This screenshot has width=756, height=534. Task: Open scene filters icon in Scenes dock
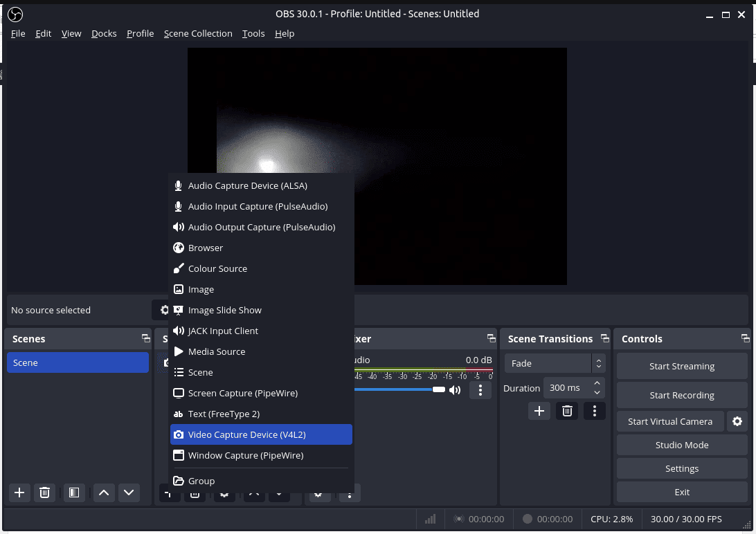pyautogui.click(x=74, y=492)
